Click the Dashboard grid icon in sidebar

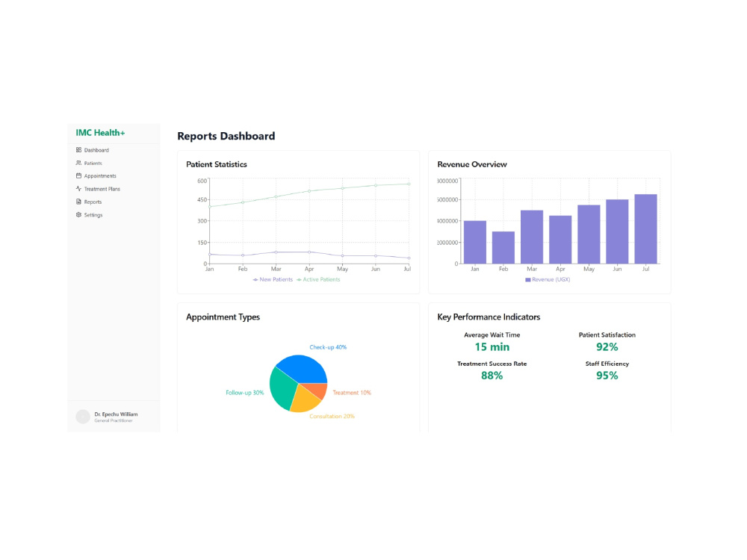coord(78,150)
